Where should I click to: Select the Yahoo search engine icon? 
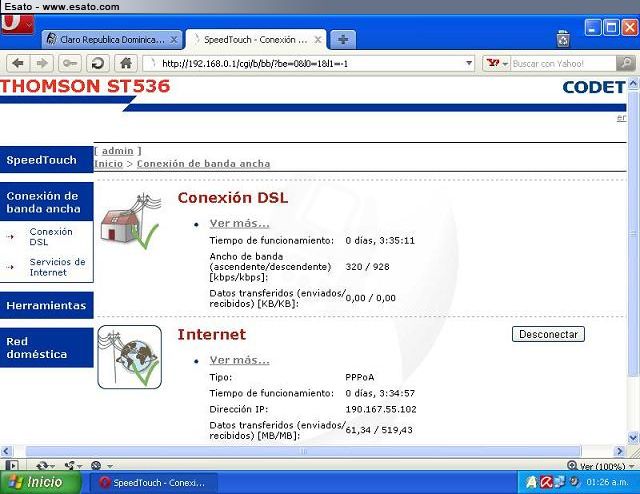[x=493, y=63]
